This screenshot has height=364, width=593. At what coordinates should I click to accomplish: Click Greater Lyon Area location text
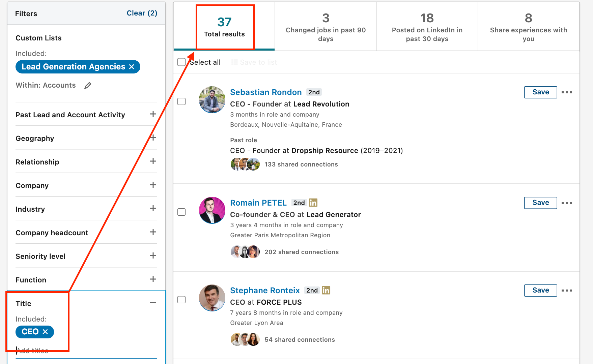[x=257, y=323]
